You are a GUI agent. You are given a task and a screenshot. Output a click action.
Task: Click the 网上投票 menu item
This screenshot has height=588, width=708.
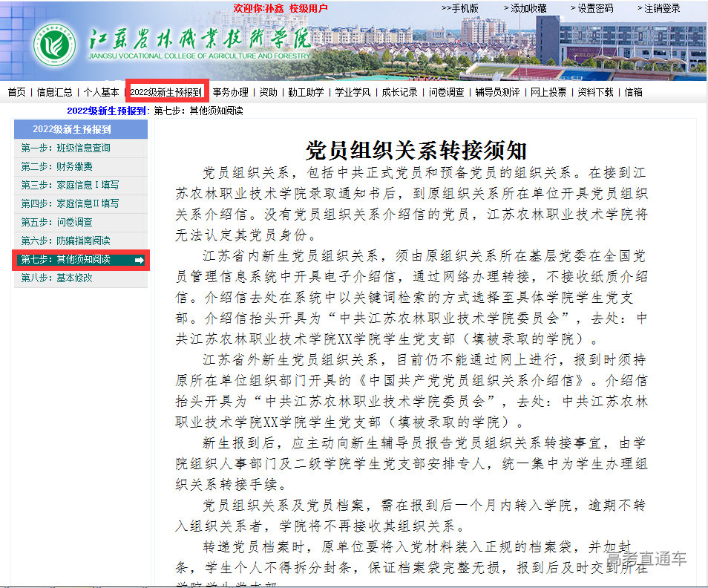548,92
